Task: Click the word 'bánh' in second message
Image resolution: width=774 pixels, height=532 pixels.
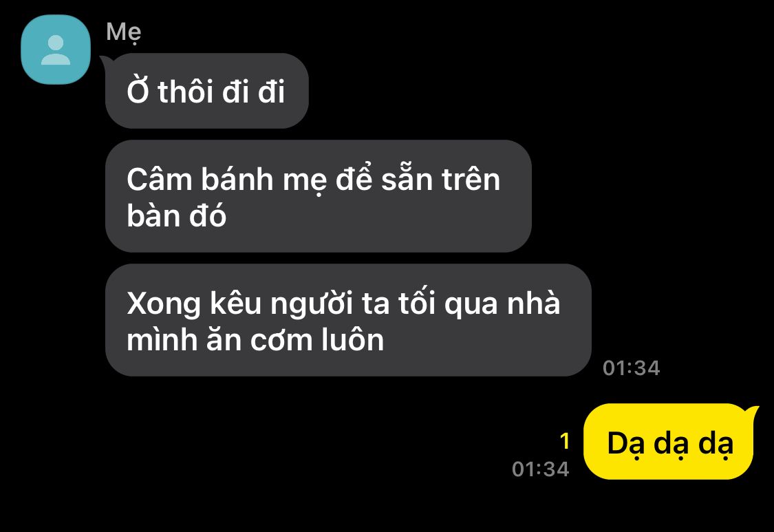Action: [x=237, y=180]
